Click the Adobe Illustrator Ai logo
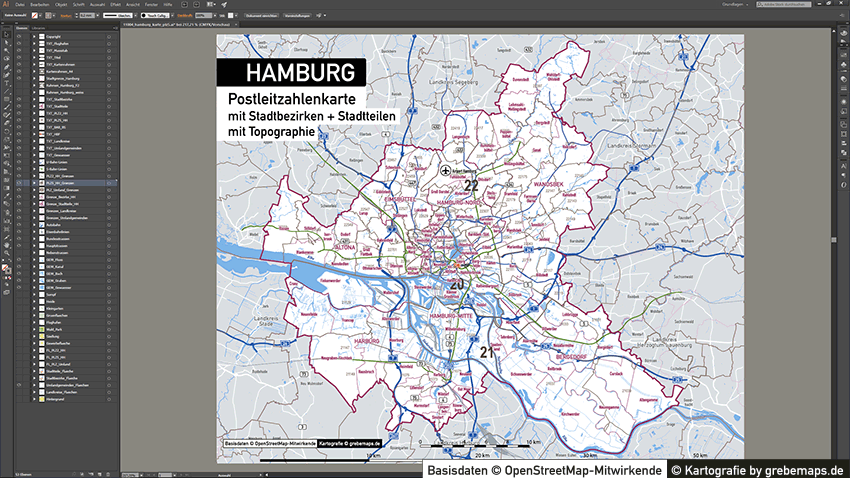Viewport: 850px width, 478px height. pyautogui.click(x=6, y=5)
